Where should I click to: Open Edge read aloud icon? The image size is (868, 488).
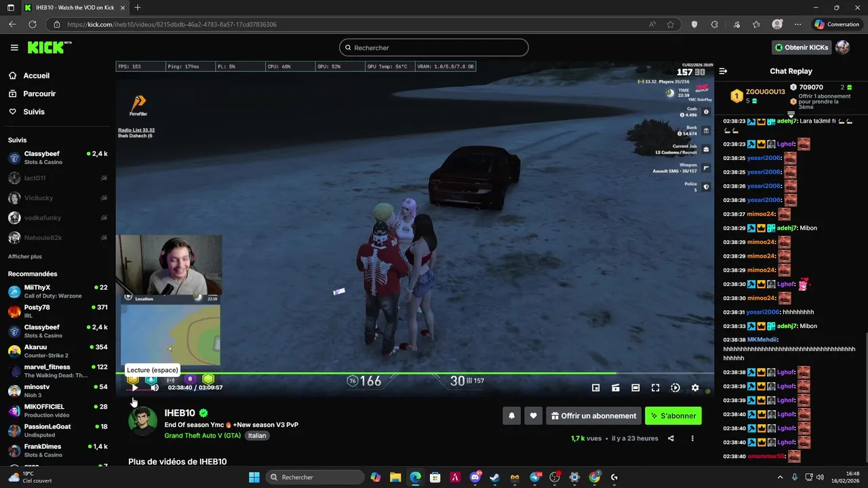pos(652,24)
